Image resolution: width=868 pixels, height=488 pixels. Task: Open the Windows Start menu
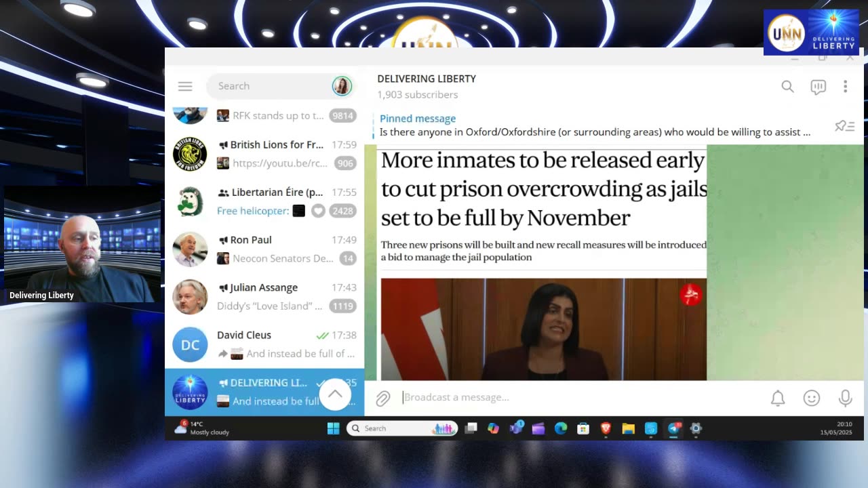tap(333, 428)
